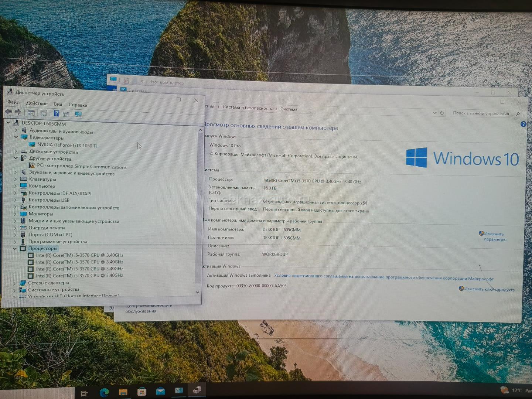This screenshot has height=399, width=532.
Task: Click show/hide console tree toolbar icon
Action: pos(31,113)
